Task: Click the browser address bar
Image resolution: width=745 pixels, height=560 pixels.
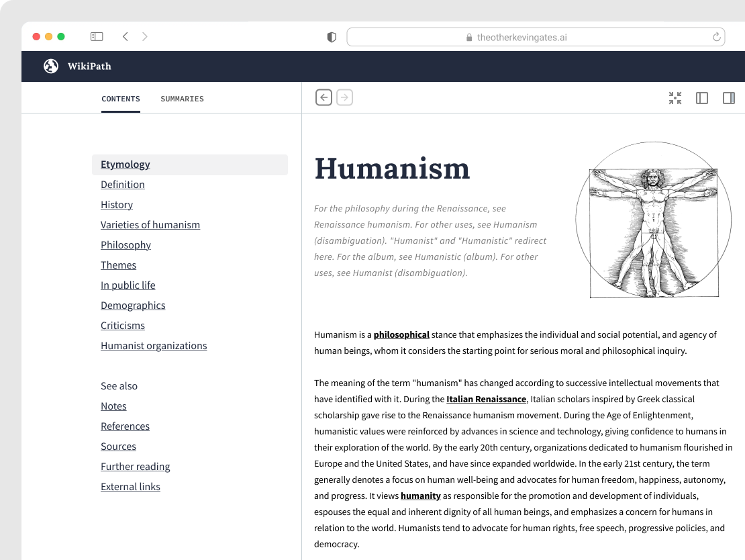Action: [524, 38]
